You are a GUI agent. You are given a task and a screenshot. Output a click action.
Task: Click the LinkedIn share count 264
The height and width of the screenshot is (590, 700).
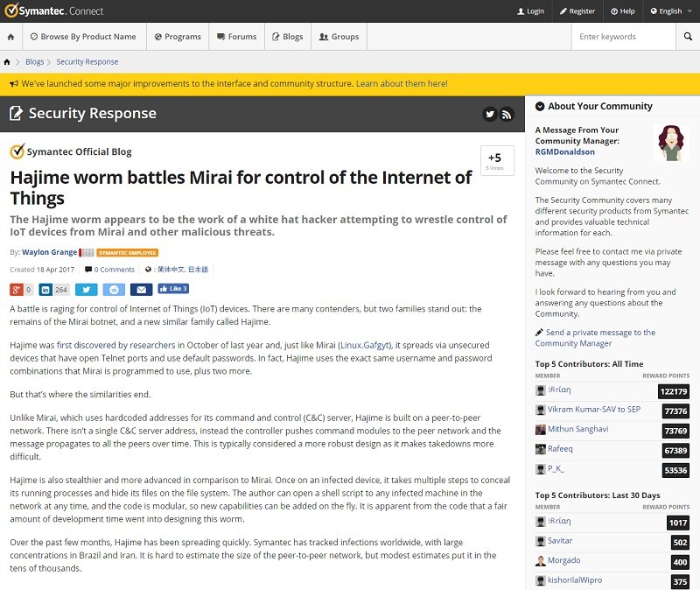coord(61,290)
